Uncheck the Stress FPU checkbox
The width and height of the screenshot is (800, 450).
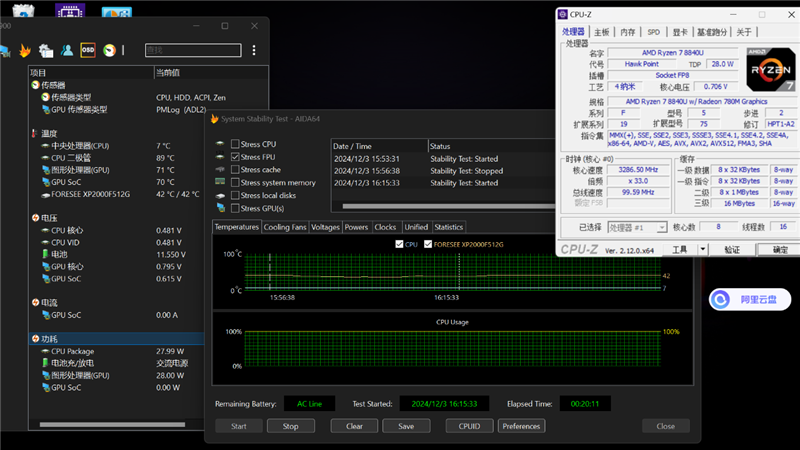[x=235, y=157]
